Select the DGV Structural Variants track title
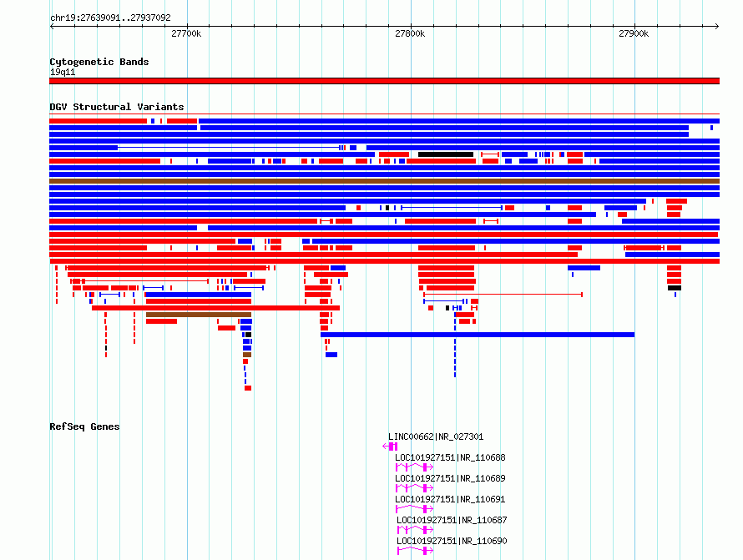This screenshot has width=743, height=560. 117,107
